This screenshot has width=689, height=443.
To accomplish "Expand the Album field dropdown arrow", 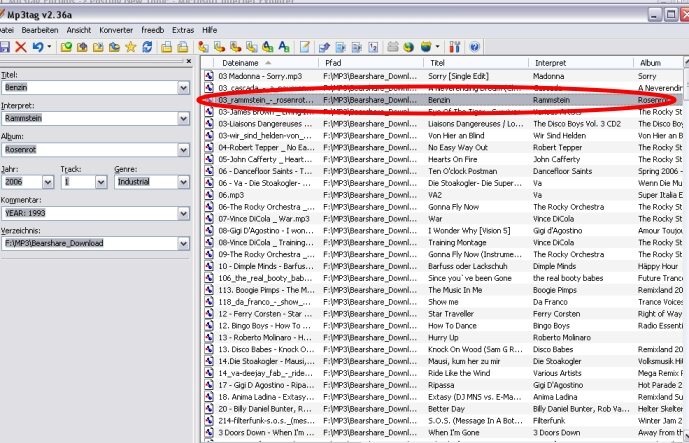I will click(184, 150).
